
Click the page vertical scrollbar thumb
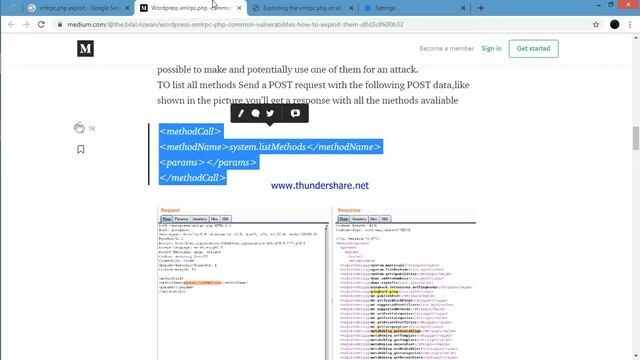[636, 138]
